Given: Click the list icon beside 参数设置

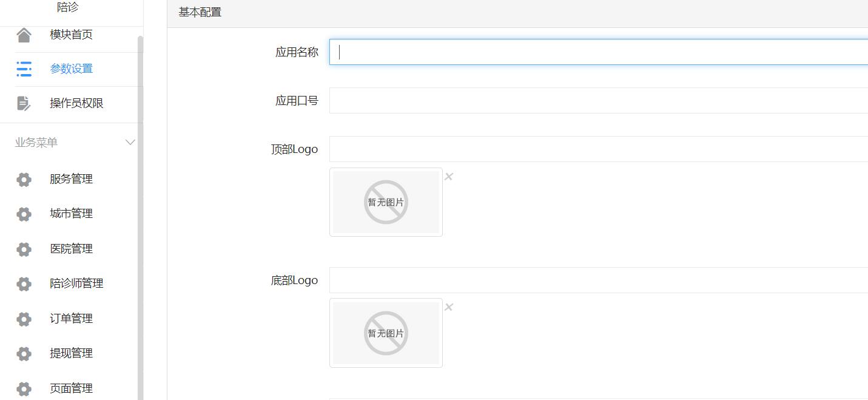Looking at the screenshot, I should pos(24,69).
